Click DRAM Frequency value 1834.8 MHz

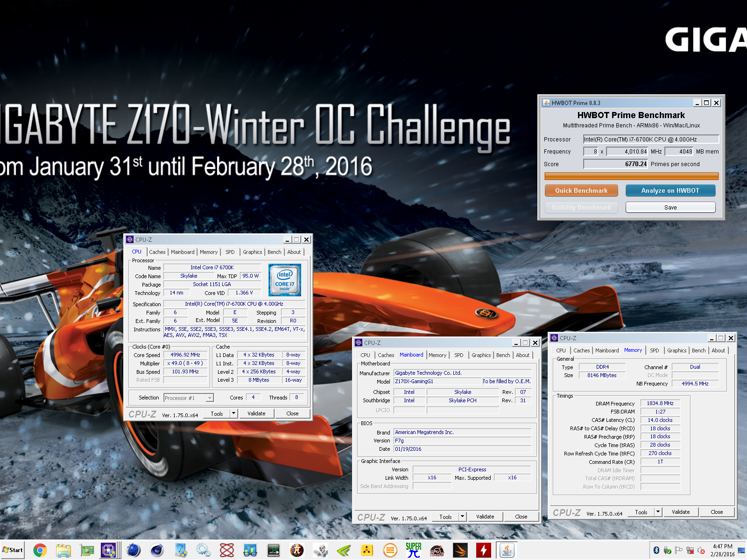tap(660, 403)
